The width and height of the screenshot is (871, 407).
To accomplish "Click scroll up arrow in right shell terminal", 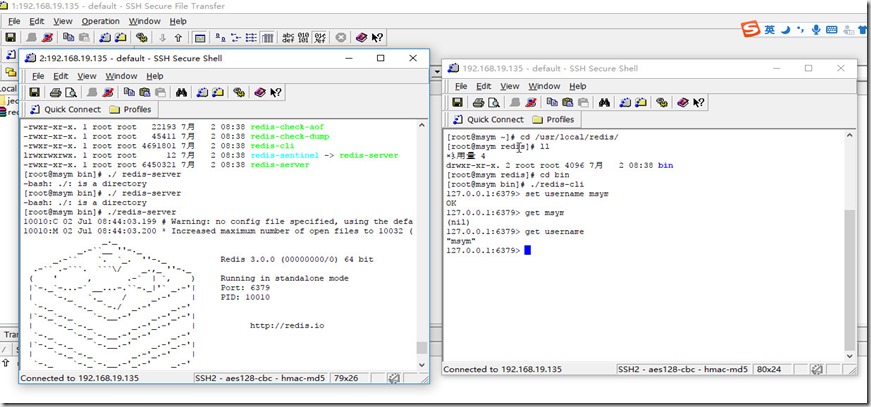I will [850, 135].
